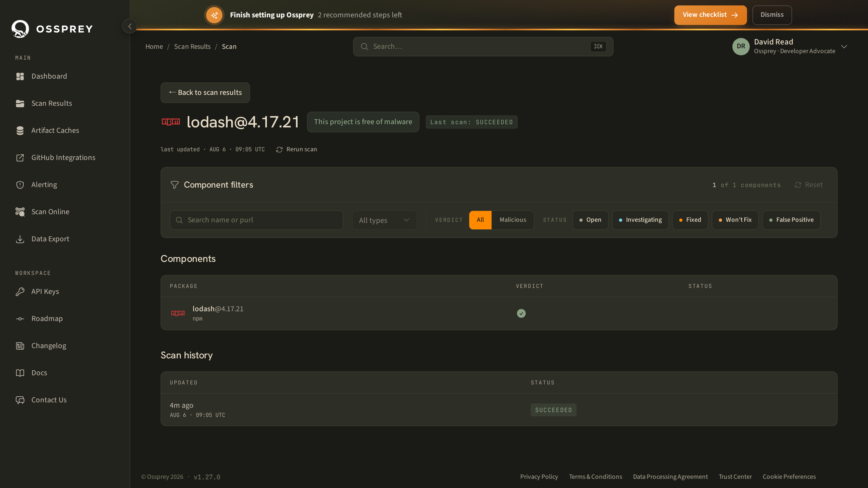Click the funnel icon in Component filters
This screenshot has width=868, height=488.
tap(174, 185)
